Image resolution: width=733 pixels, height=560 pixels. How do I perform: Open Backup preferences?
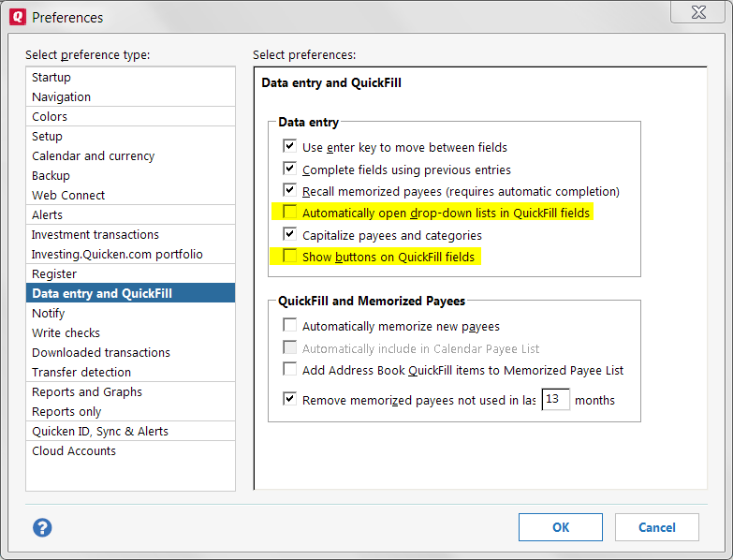tap(130, 175)
